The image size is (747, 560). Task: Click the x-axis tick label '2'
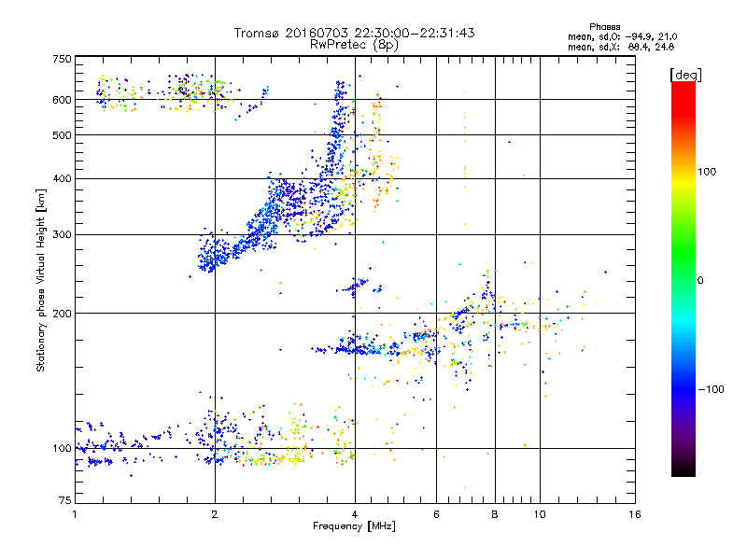point(215,514)
